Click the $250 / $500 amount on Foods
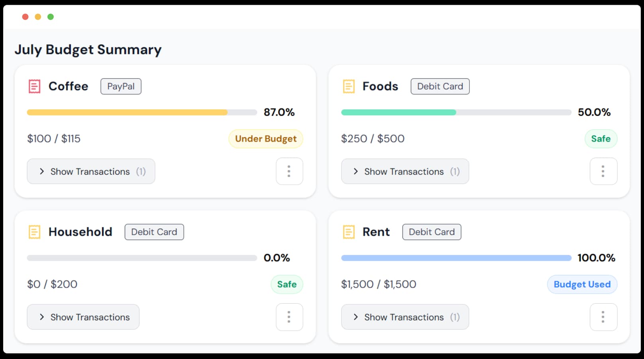Image resolution: width=644 pixels, height=359 pixels. 373,139
